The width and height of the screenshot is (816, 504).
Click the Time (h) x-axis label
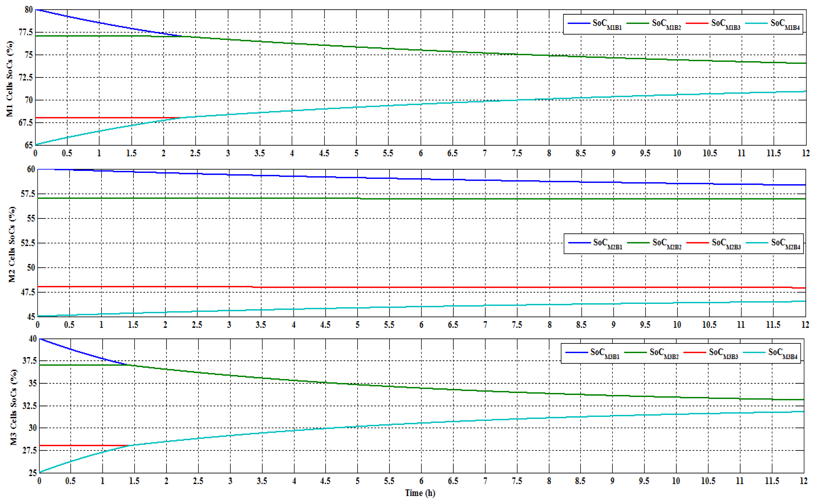[x=420, y=493]
